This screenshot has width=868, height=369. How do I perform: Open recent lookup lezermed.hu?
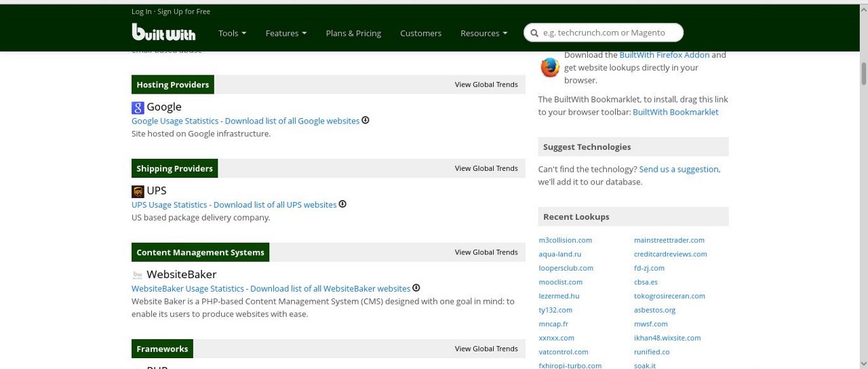coord(559,296)
